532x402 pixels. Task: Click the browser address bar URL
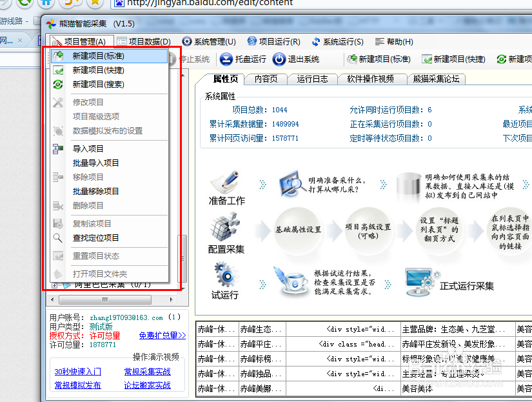[x=210, y=3]
